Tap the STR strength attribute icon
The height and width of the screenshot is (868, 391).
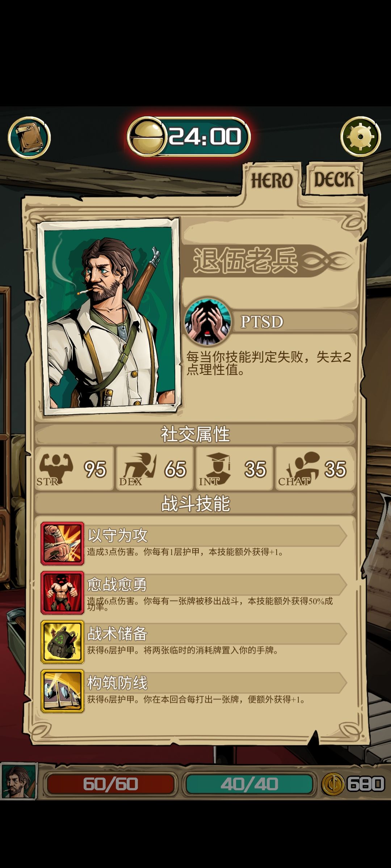pos(56,469)
